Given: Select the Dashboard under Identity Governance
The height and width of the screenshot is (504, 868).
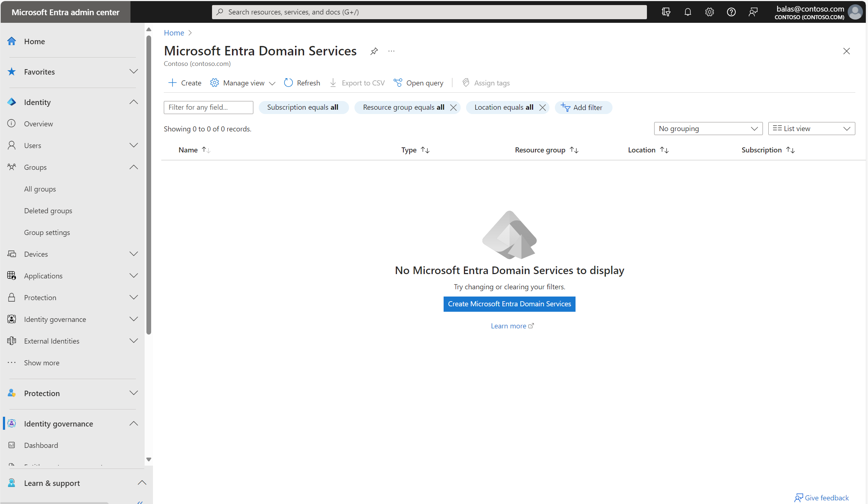Looking at the screenshot, I should pos(41,445).
